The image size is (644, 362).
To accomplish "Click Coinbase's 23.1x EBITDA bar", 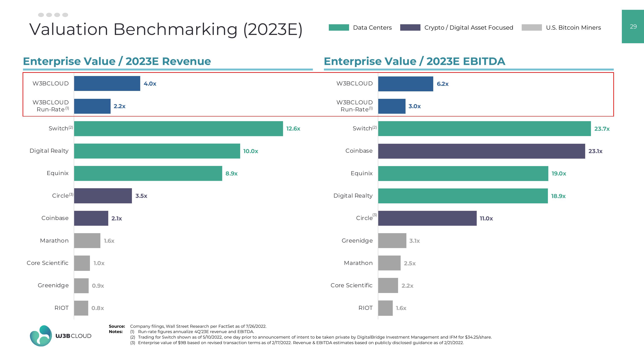I will pos(481,151).
